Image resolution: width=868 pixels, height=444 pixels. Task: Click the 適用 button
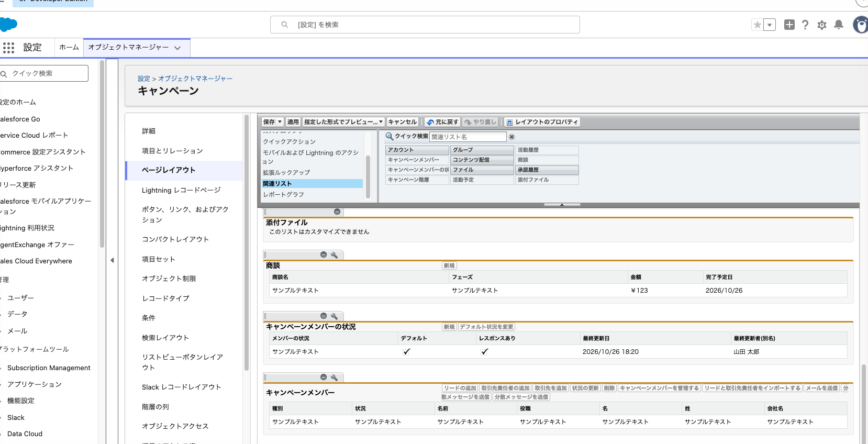(293, 122)
